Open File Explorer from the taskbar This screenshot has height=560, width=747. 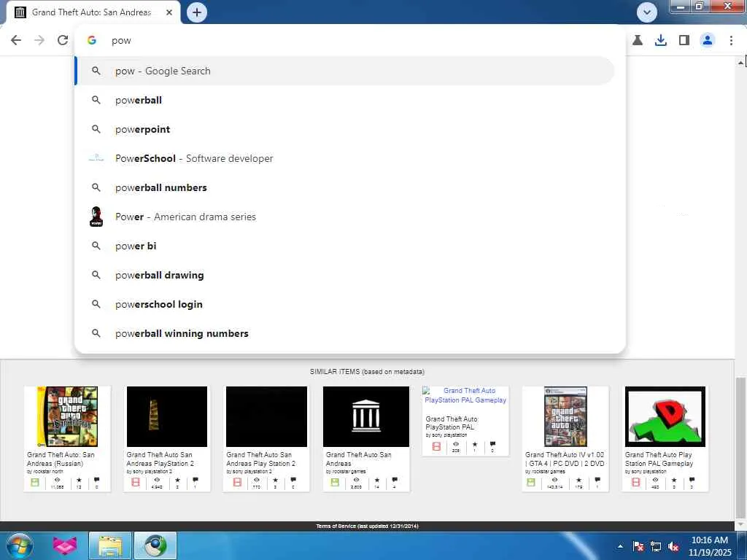click(x=110, y=546)
